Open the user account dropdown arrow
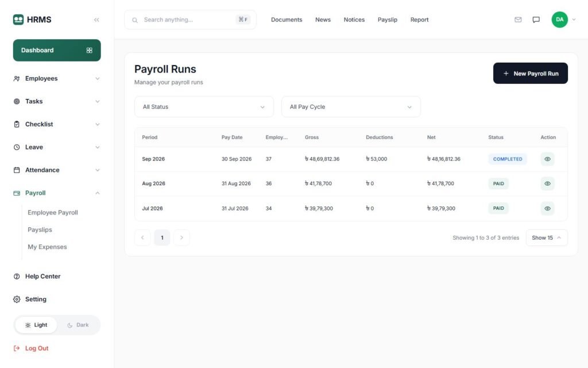The height and width of the screenshot is (368, 588). tap(574, 20)
